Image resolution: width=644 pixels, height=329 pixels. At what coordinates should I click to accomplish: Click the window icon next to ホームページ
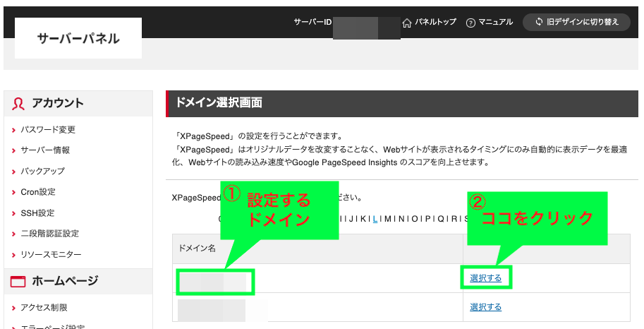pyautogui.click(x=18, y=282)
